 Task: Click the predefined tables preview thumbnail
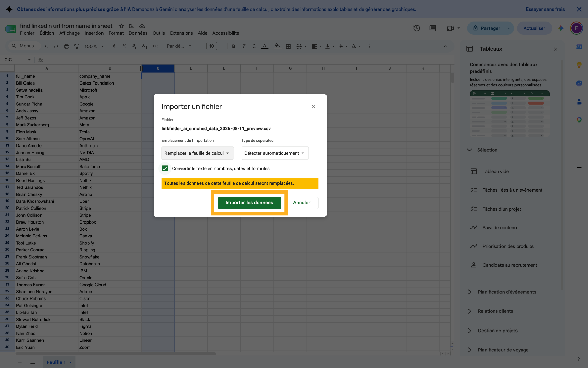tap(509, 113)
